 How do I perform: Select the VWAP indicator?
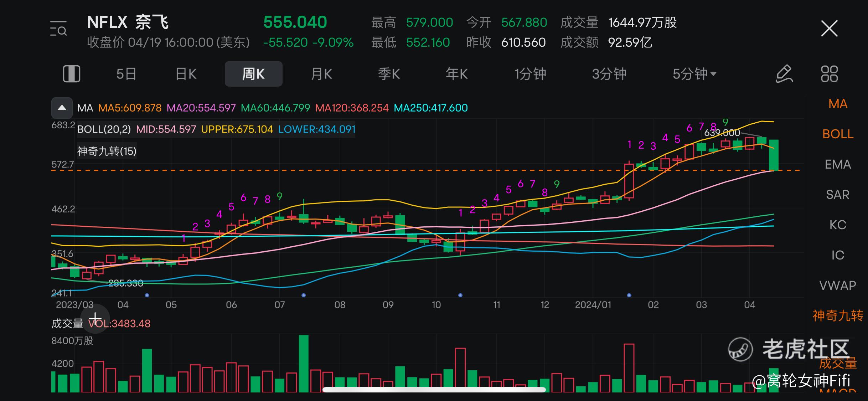(x=838, y=286)
